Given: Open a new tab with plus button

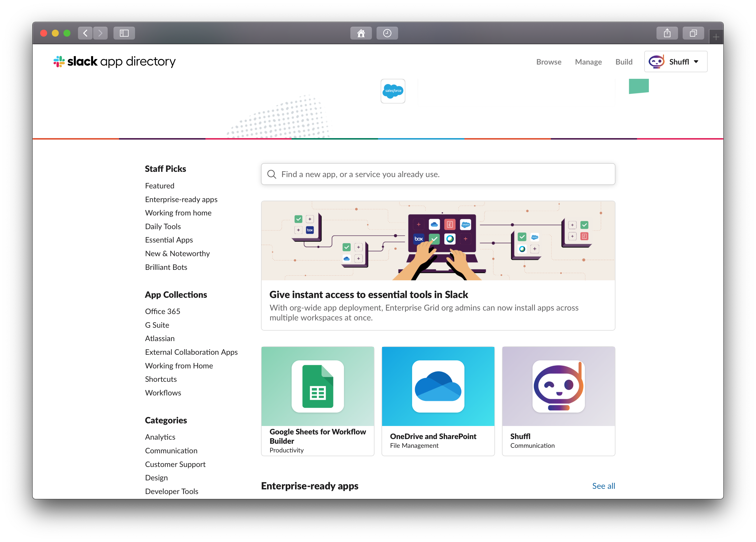Looking at the screenshot, I should 716,37.
